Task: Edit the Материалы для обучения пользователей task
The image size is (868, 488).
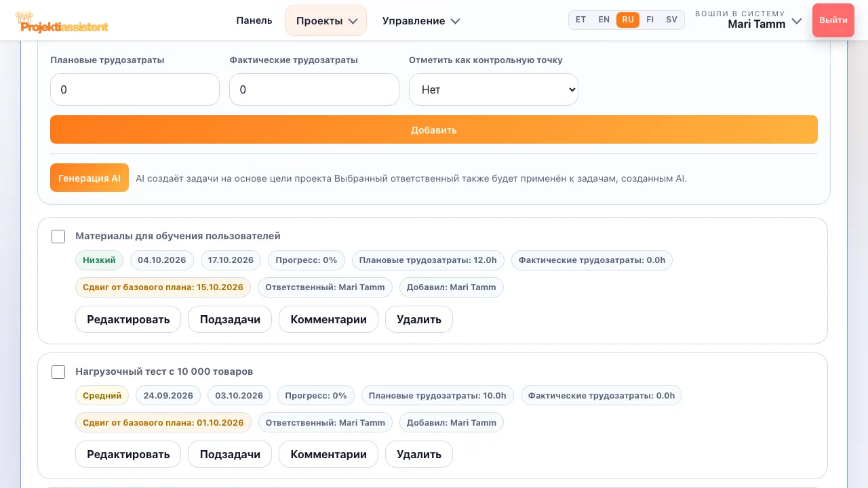Action: 128,319
